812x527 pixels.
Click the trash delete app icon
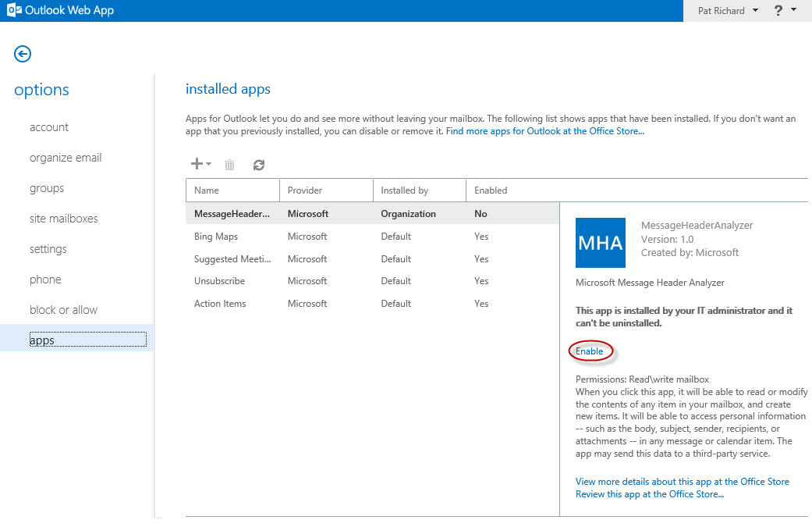click(x=229, y=165)
